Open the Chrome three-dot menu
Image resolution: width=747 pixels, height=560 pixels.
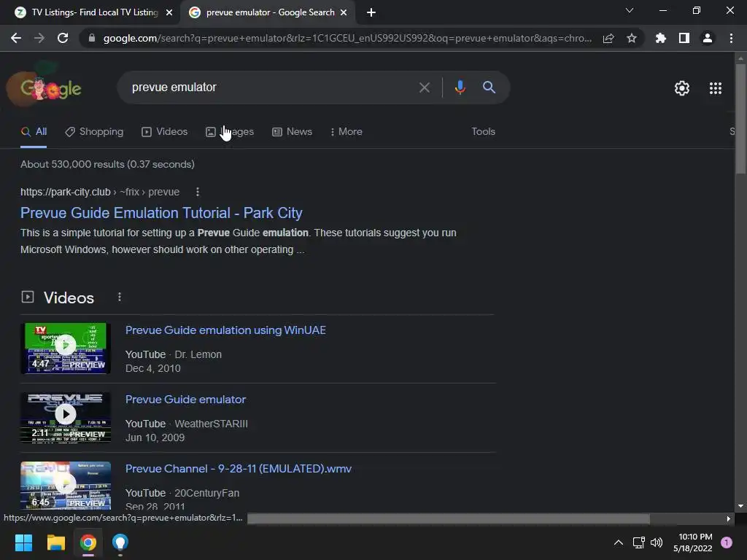pyautogui.click(x=731, y=38)
